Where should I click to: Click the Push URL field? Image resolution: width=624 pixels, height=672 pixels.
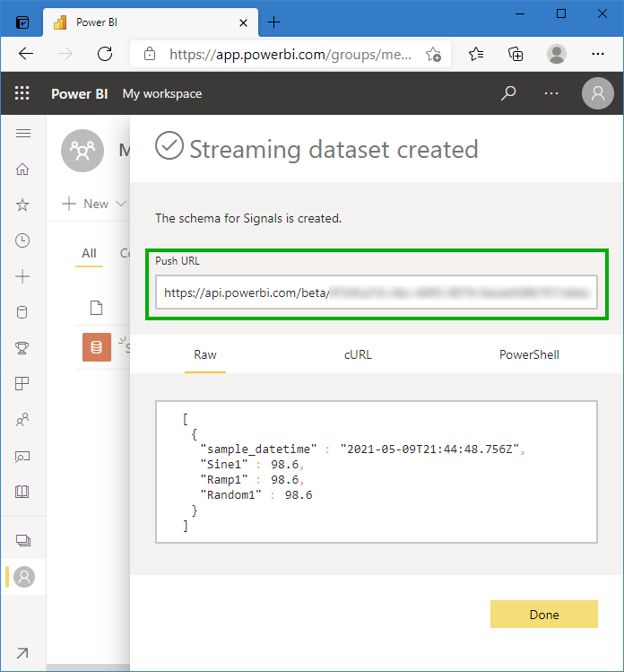[377, 292]
